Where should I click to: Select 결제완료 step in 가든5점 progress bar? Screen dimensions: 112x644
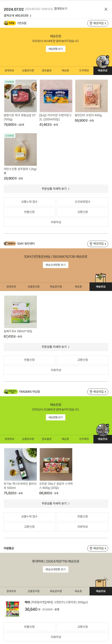click(9, 71)
